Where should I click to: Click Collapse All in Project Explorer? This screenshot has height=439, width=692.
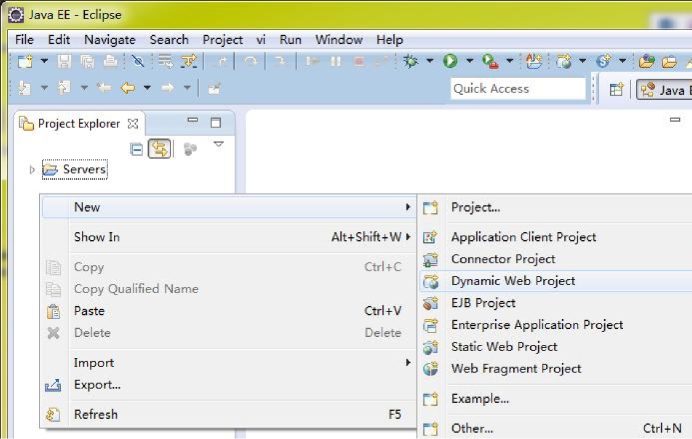[137, 150]
